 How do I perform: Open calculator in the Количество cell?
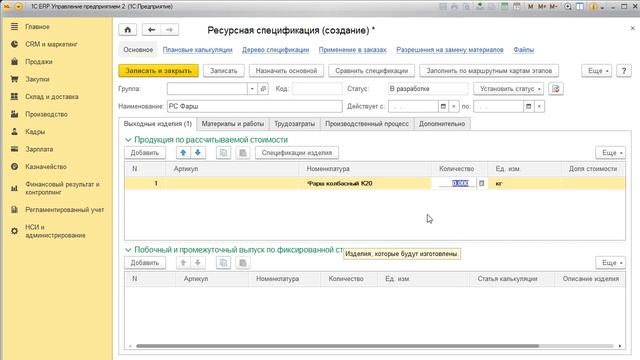click(482, 183)
